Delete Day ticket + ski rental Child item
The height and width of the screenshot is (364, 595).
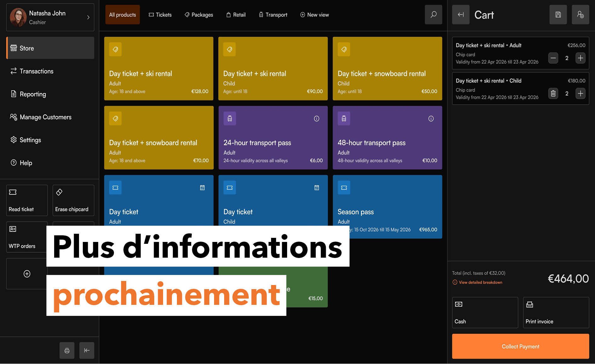pos(553,93)
